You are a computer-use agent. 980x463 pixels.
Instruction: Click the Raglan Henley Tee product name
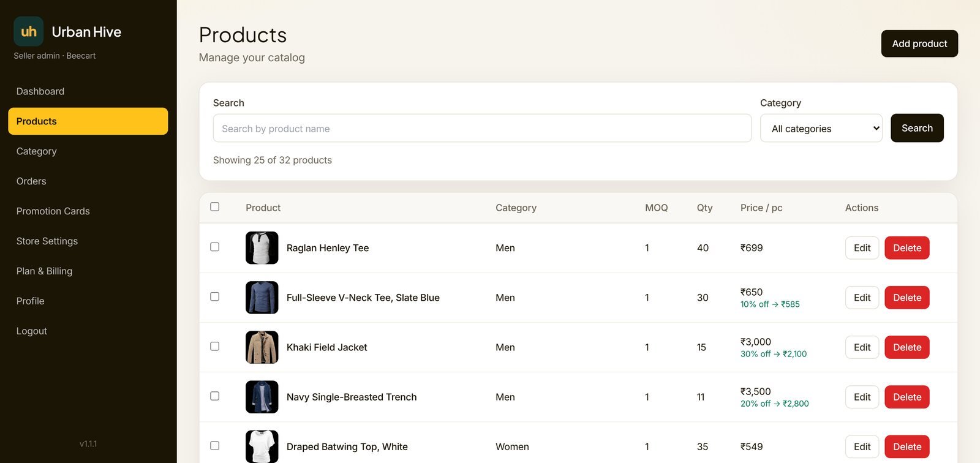click(x=328, y=248)
